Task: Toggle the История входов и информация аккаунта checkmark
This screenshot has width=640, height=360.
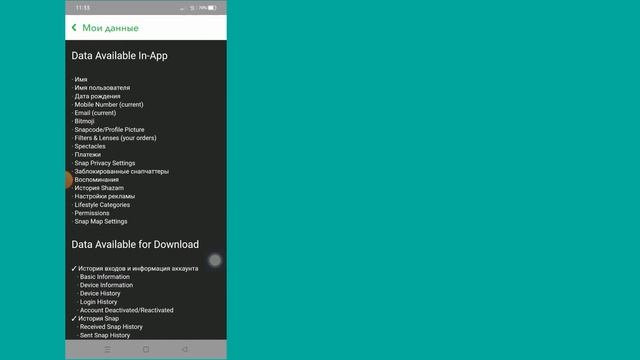Action: (x=74, y=269)
